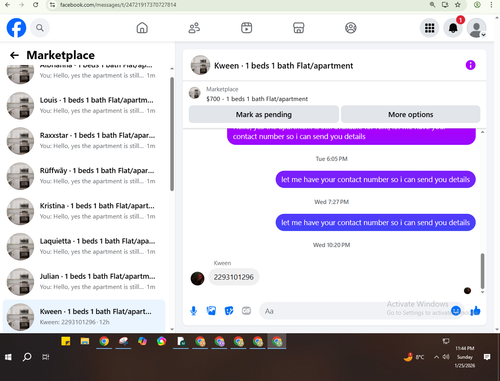The width and height of the screenshot is (500, 381).
Task: Open the Laquietta conversation
Action: tap(84, 247)
